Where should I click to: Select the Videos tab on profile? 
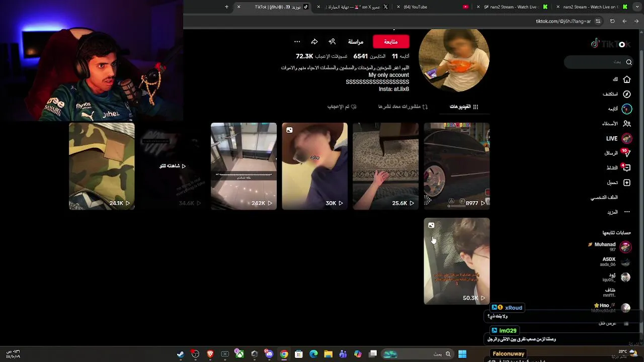coord(464,107)
